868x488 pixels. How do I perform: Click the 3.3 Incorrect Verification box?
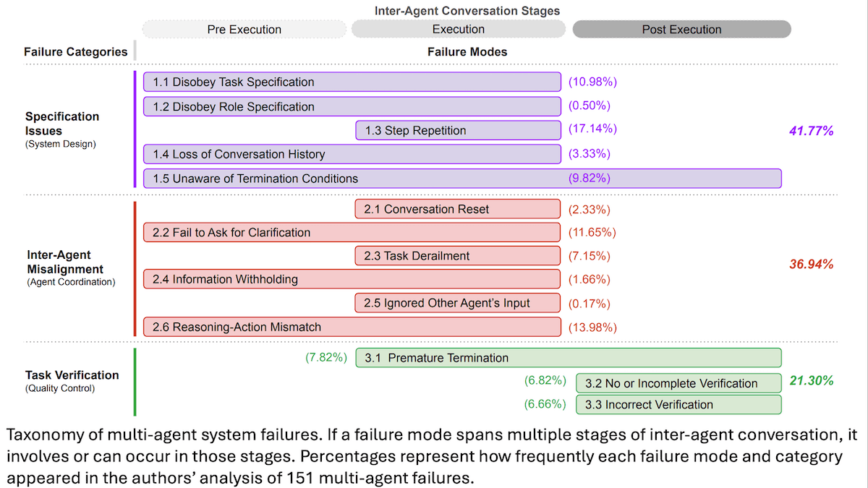point(678,405)
